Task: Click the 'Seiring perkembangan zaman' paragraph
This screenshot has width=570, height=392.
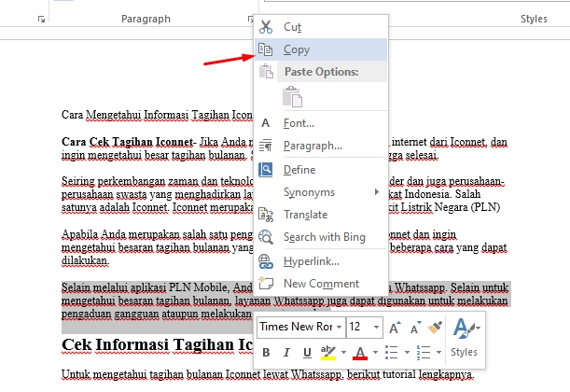Action: coord(158,194)
